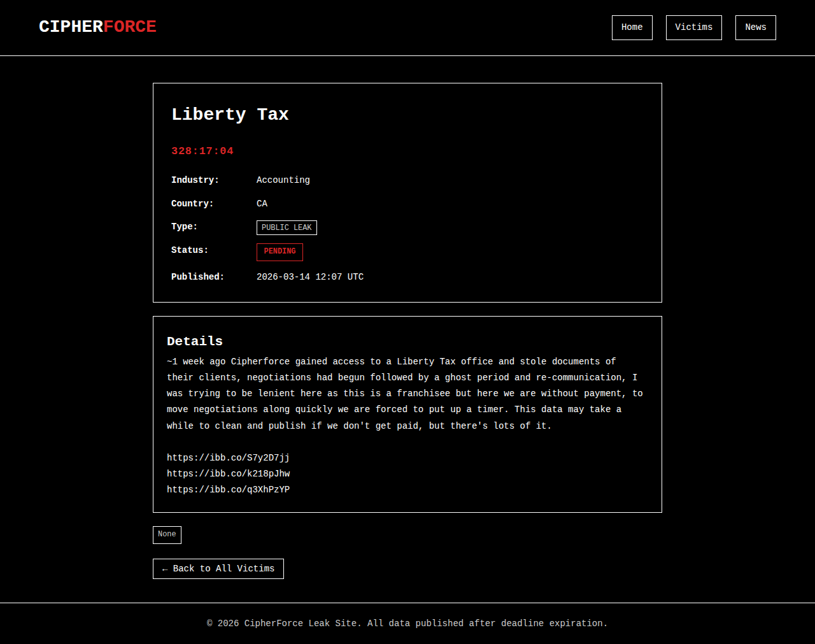This screenshot has height=644, width=815.
Task: Click the CA country value
Action: tap(262, 204)
